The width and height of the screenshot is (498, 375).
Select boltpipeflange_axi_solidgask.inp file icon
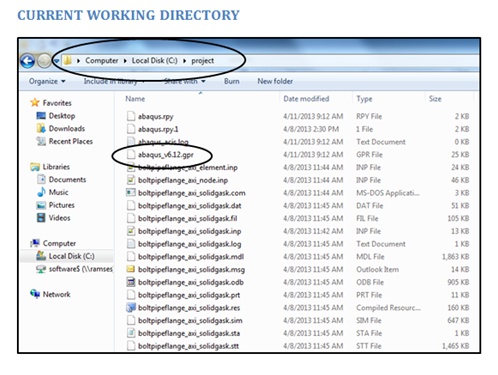click(131, 231)
